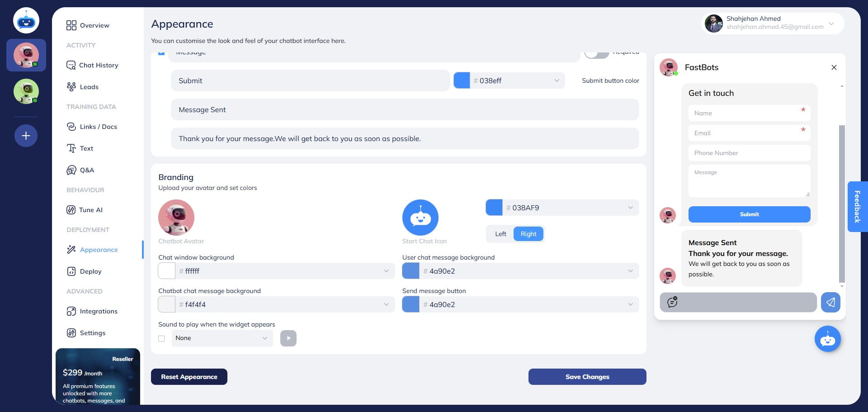The height and width of the screenshot is (412, 868).
Task: Expand the sound None dropdown
Action: click(222, 338)
